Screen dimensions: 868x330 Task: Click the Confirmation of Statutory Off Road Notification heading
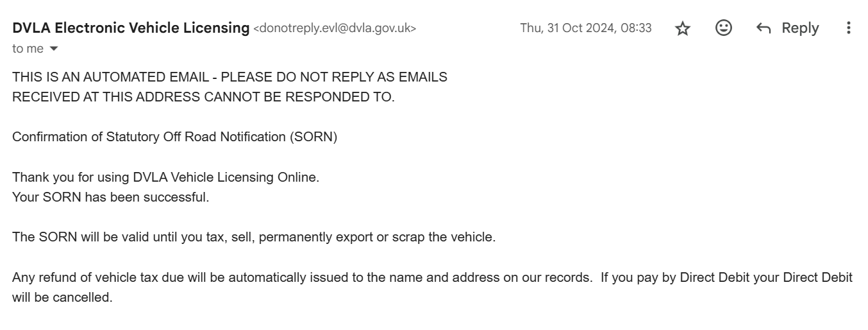[174, 137]
